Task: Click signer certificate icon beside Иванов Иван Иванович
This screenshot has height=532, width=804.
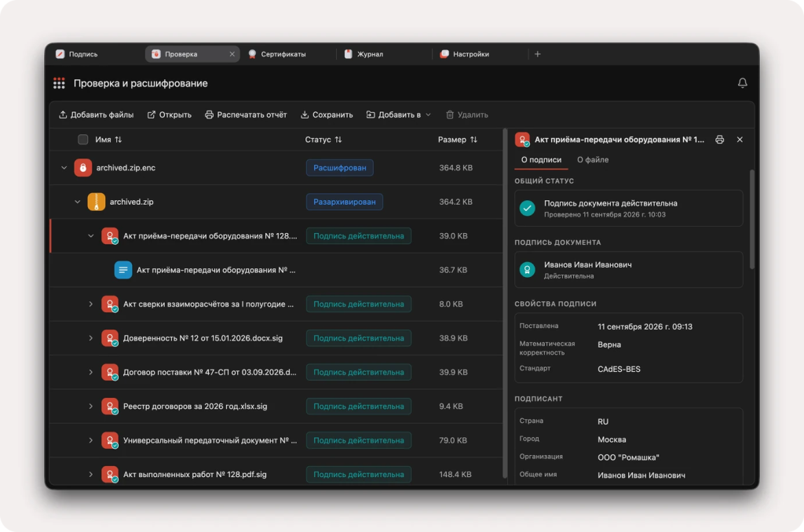Action: pyautogui.click(x=527, y=270)
